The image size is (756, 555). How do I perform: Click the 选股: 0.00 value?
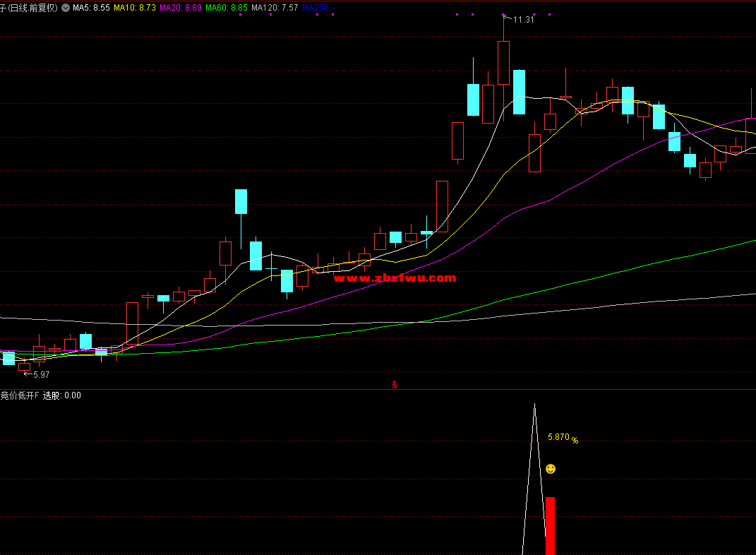pyautogui.click(x=61, y=395)
